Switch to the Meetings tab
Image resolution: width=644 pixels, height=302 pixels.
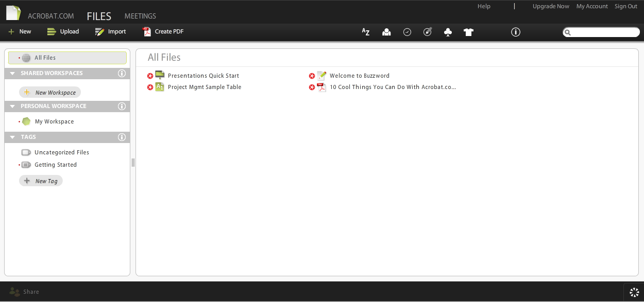tap(140, 16)
